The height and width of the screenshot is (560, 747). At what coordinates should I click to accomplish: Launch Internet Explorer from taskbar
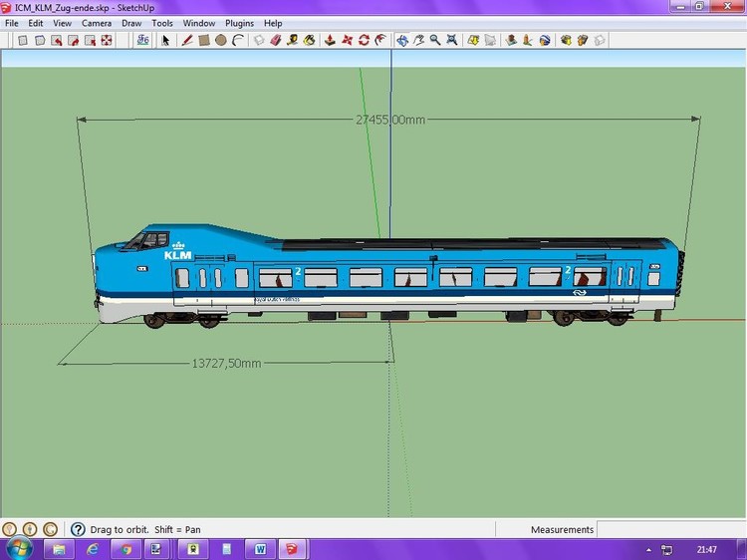[93, 549]
